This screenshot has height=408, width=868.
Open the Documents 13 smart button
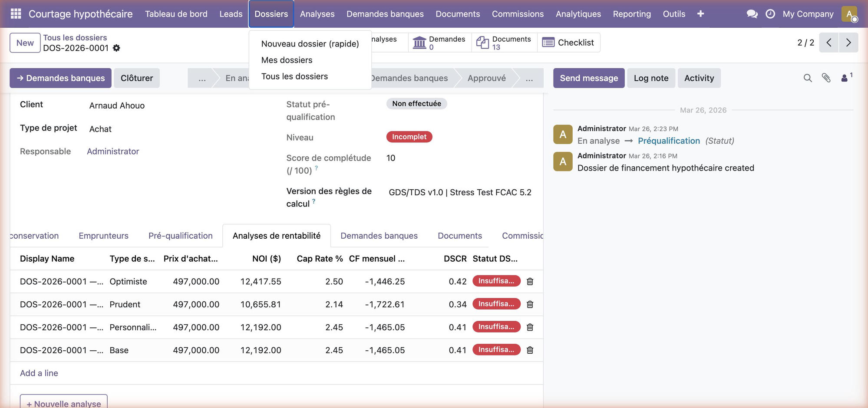(504, 43)
